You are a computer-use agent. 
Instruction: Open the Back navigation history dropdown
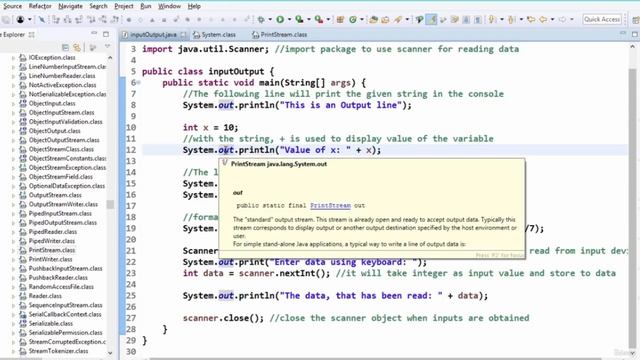point(552,19)
